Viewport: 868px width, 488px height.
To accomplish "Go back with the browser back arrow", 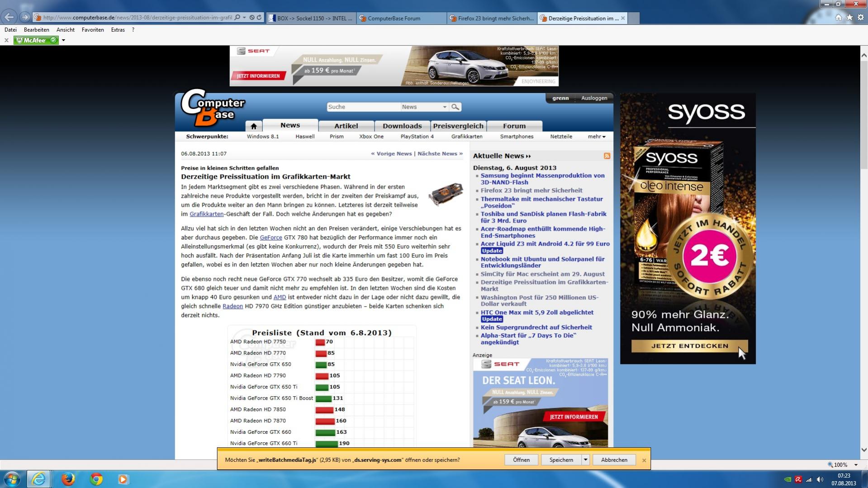I will tap(9, 18).
